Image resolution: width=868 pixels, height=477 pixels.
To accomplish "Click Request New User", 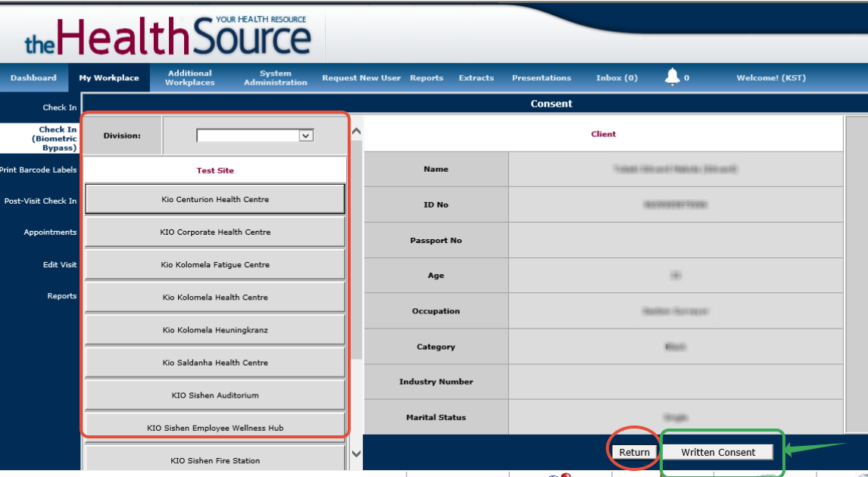I will 361,78.
